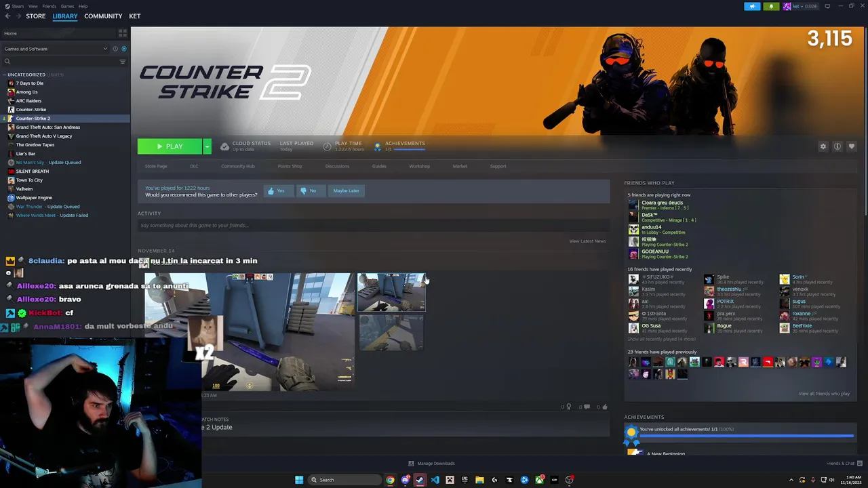Open Manage Downloads

coord(431,464)
